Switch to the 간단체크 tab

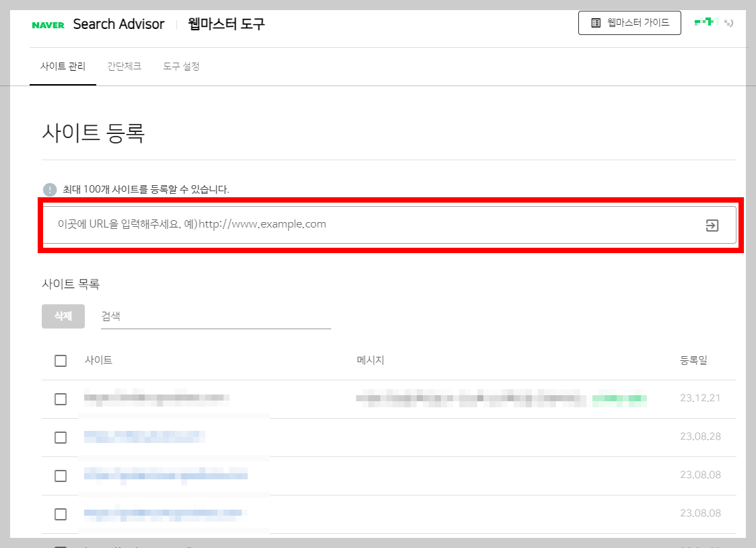124,66
